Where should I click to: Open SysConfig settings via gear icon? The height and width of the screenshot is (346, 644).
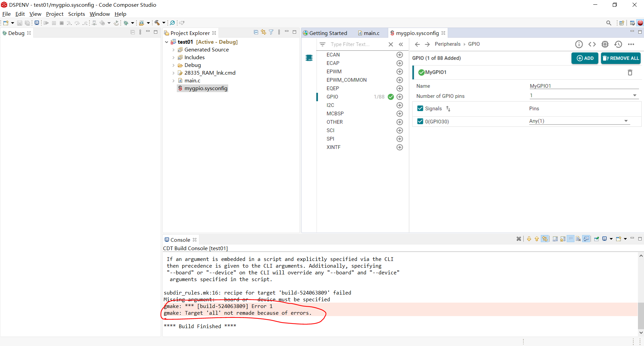605,44
